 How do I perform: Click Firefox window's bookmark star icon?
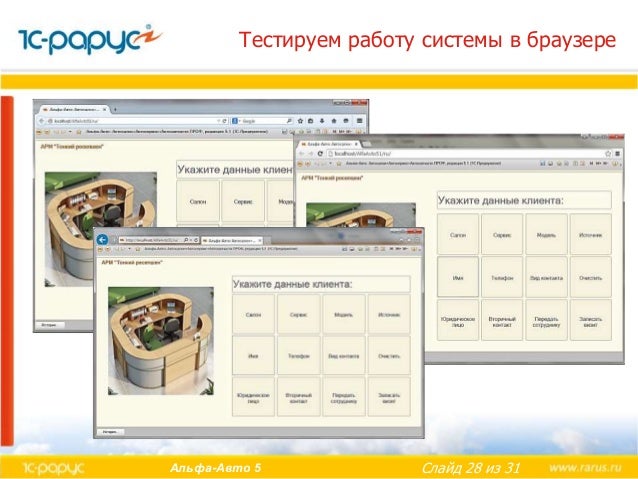300,121
